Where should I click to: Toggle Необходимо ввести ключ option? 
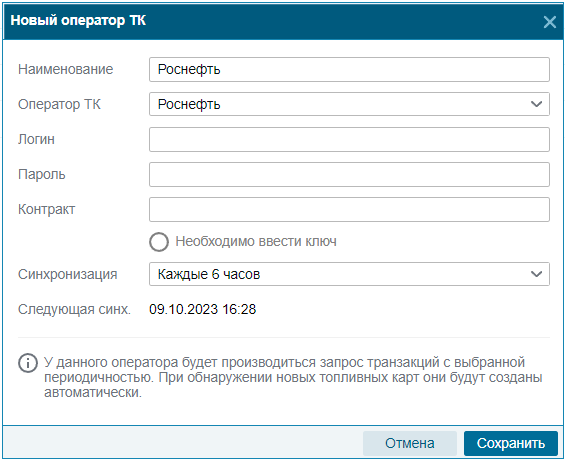[x=159, y=241]
